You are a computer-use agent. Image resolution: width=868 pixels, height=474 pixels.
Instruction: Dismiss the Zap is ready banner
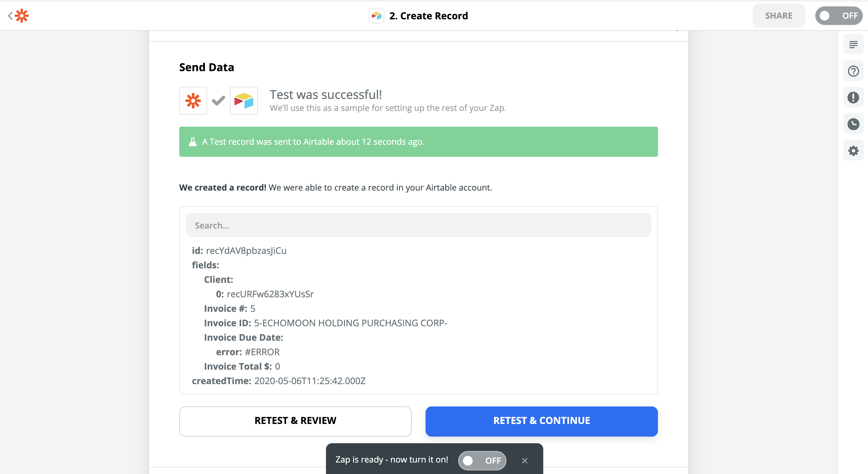(x=524, y=460)
